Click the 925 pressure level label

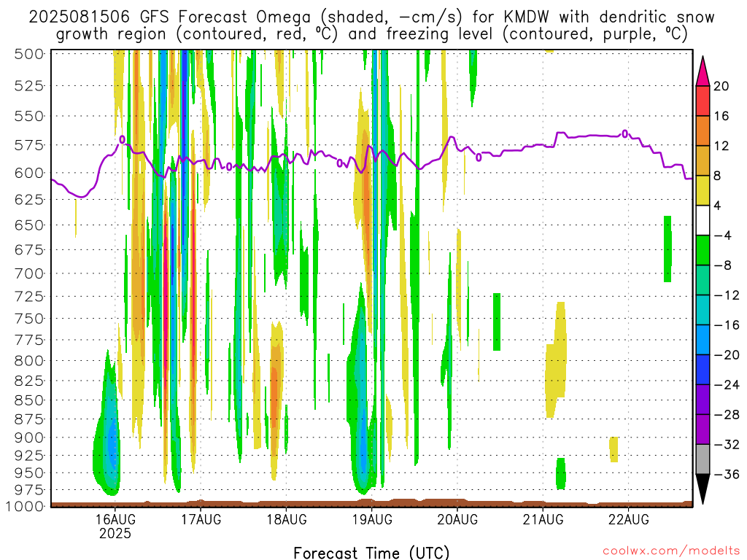(x=28, y=455)
